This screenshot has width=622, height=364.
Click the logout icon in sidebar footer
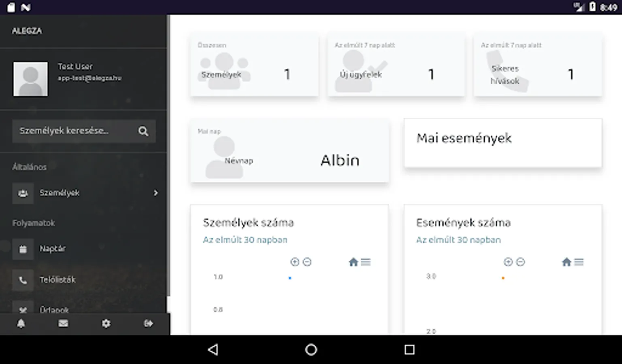pos(149,324)
